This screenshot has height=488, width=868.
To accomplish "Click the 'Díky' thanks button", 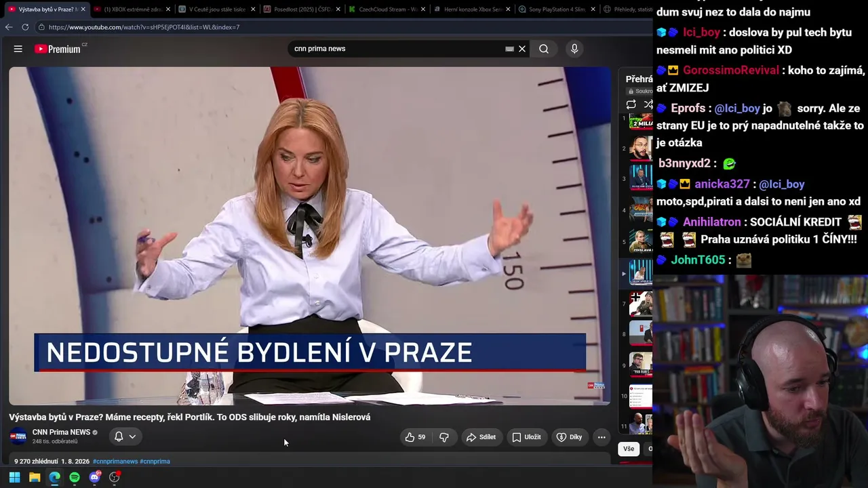I will point(569,437).
